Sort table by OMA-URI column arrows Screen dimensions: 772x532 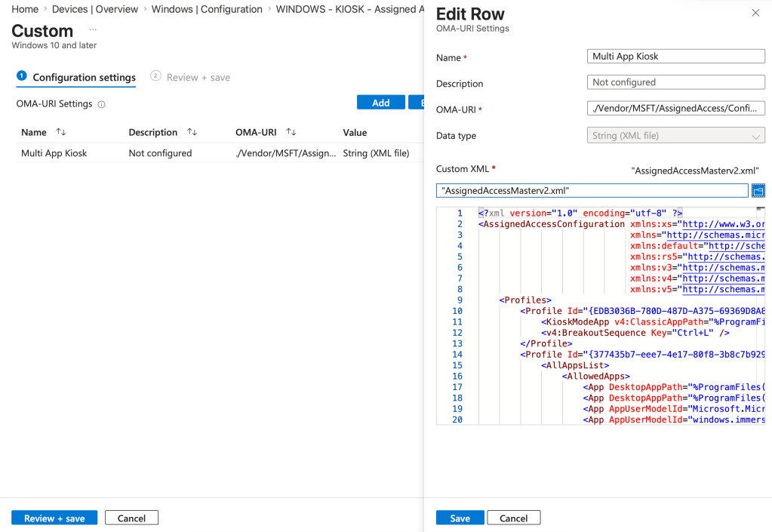tap(291, 132)
